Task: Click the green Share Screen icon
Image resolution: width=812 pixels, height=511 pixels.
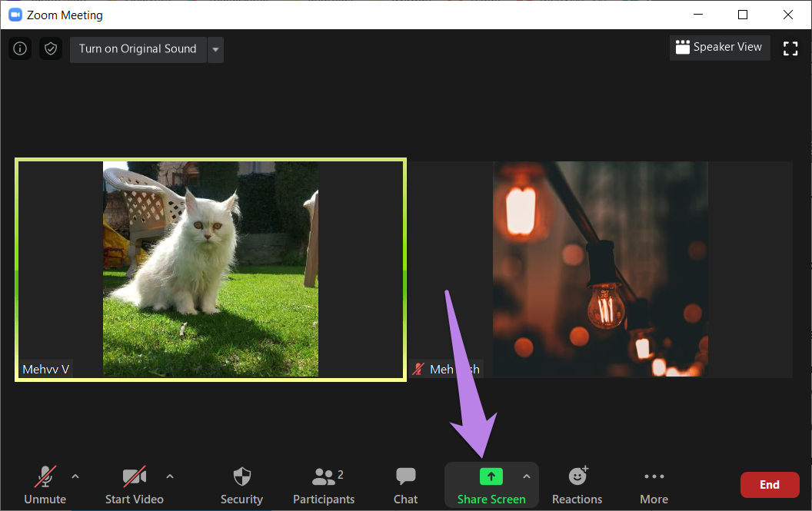Action: (x=491, y=476)
